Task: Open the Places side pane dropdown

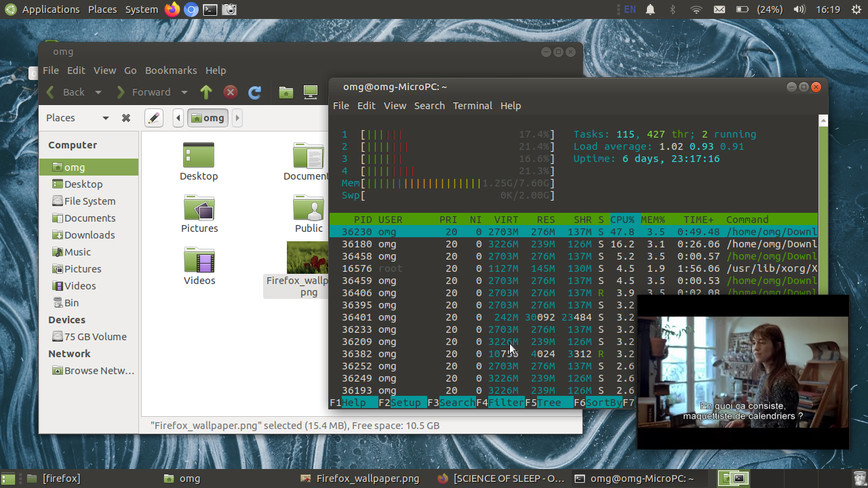Action: pyautogui.click(x=106, y=118)
